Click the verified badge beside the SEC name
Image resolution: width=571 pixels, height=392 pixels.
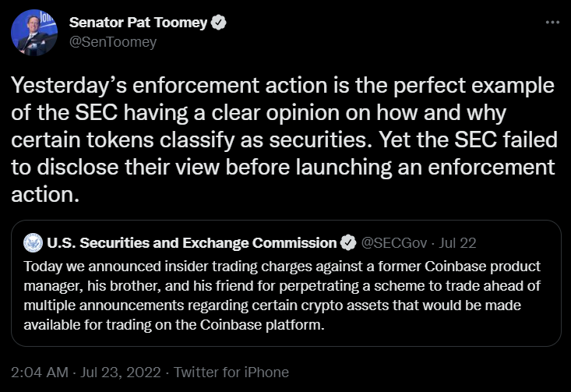click(350, 242)
